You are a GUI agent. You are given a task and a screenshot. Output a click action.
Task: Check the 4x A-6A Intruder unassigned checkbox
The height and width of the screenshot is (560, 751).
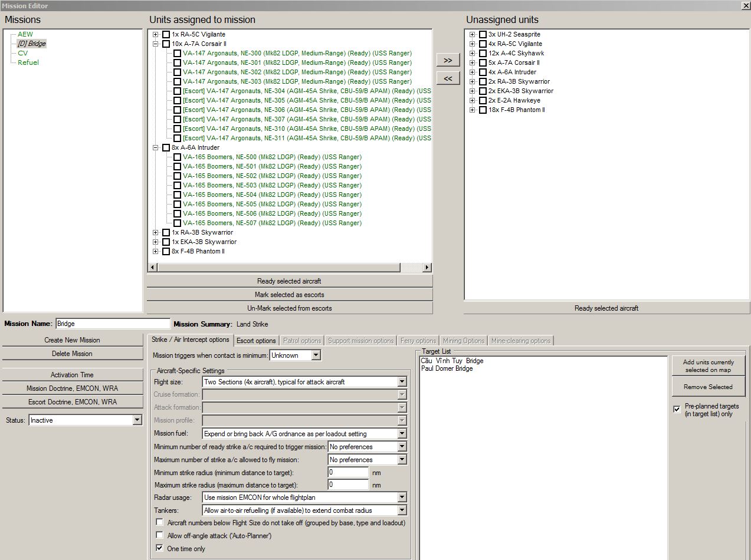[483, 72]
